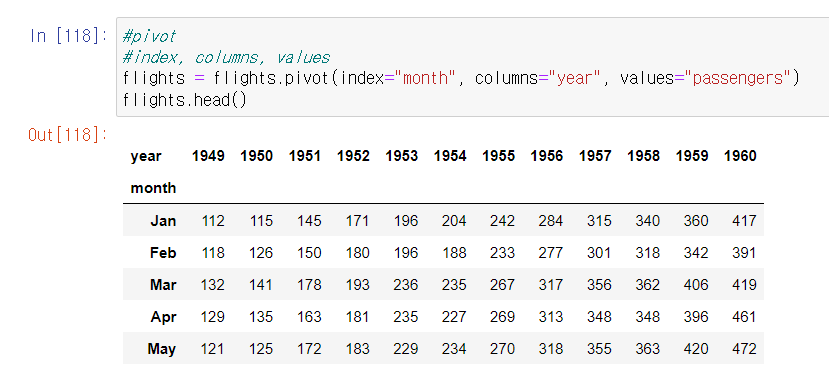Click value 313 for Apr 1956
The image size is (829, 374).
pos(551,317)
